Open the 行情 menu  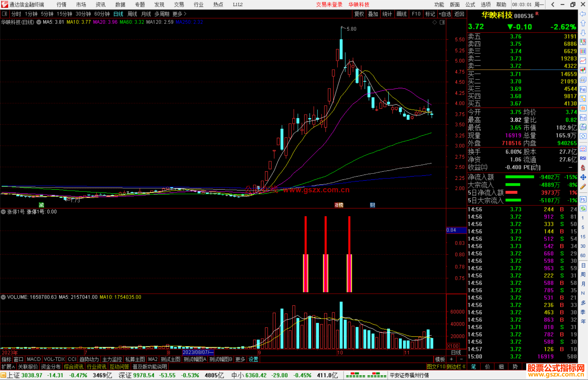coord(61,5)
